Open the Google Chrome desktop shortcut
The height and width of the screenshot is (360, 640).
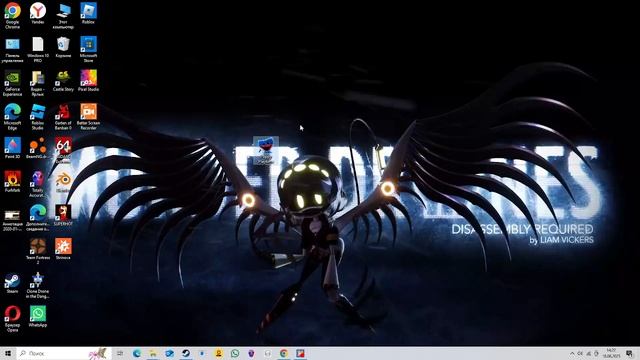12,15
